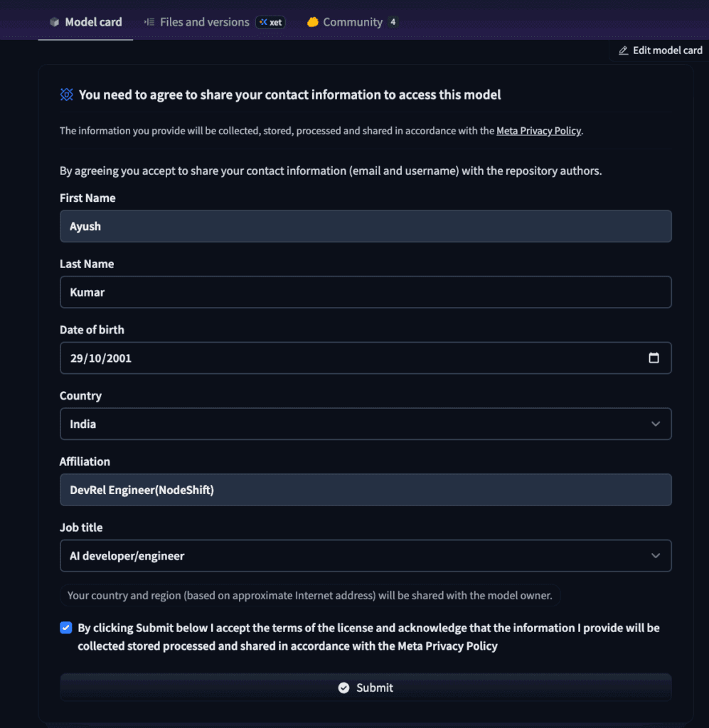Click the Model card cube icon
The height and width of the screenshot is (728, 709).
tap(54, 22)
